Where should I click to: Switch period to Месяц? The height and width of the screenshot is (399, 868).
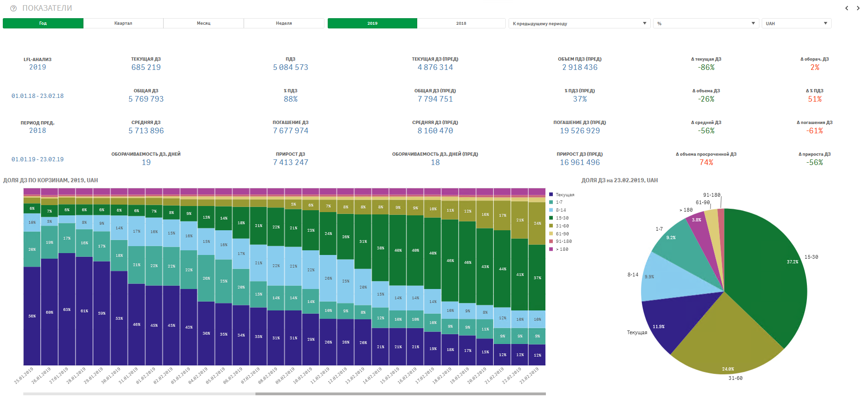coord(203,23)
